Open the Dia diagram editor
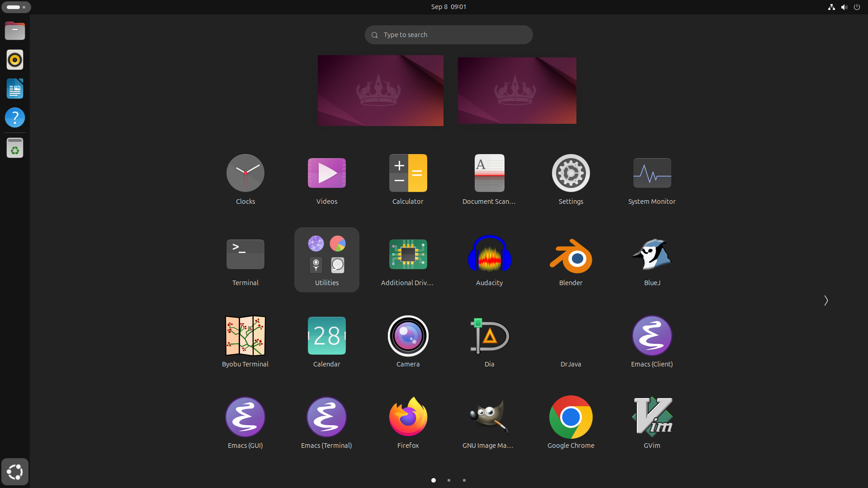868x488 pixels. (489, 342)
